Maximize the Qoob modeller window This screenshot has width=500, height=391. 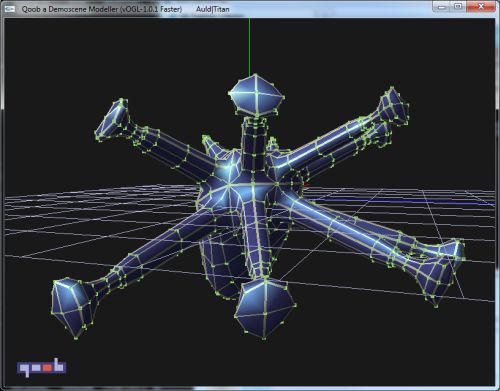click(459, 7)
